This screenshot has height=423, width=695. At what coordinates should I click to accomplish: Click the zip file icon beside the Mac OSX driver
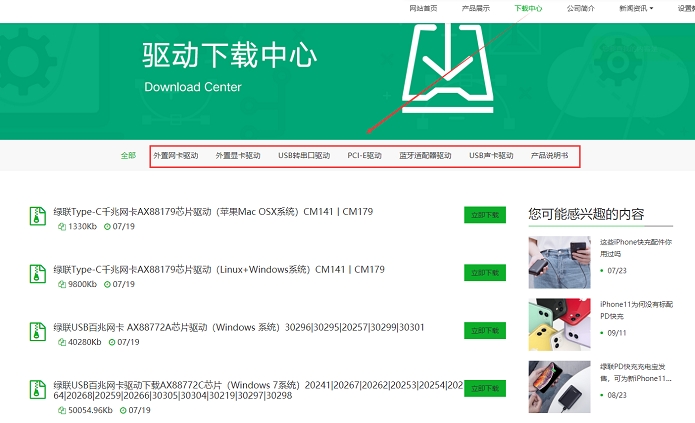click(36, 215)
